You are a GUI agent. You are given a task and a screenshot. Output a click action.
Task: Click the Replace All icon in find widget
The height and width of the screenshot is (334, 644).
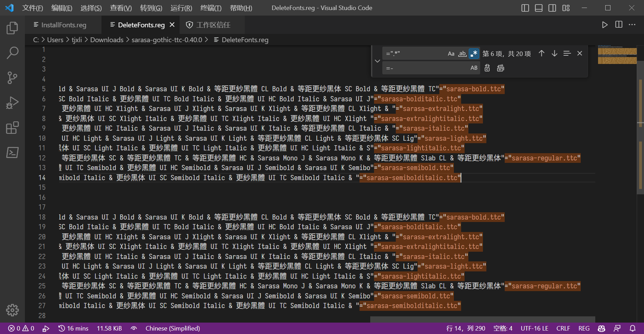coord(500,68)
